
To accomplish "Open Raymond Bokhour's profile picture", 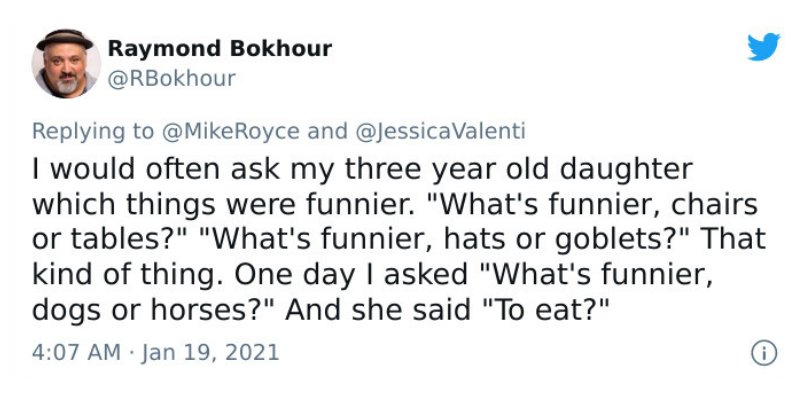I will (65, 63).
